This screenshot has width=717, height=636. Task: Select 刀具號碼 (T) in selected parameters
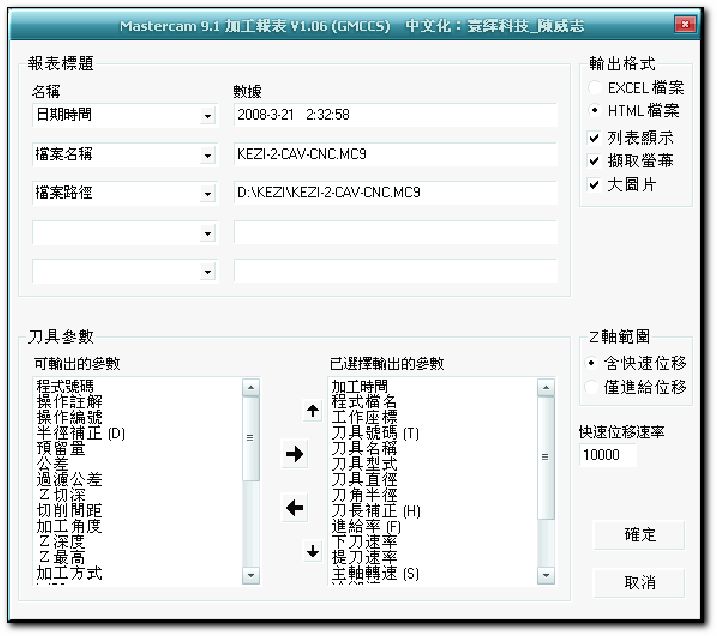click(x=375, y=433)
